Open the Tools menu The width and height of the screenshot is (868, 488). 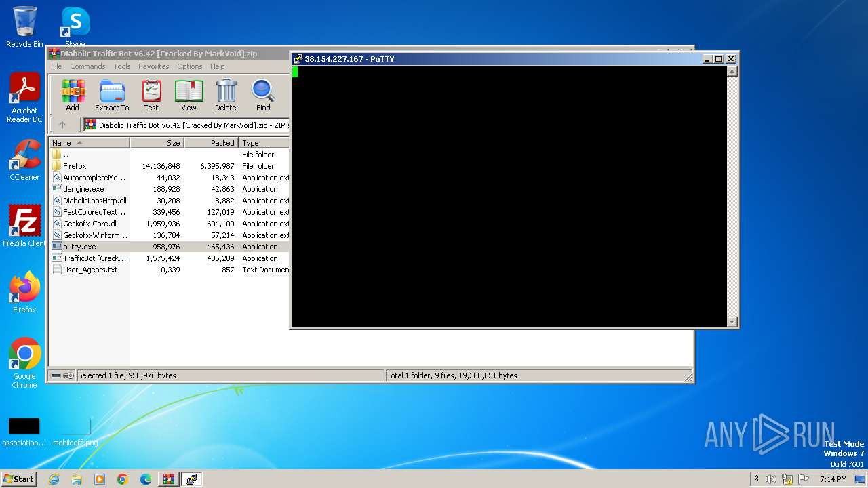122,66
